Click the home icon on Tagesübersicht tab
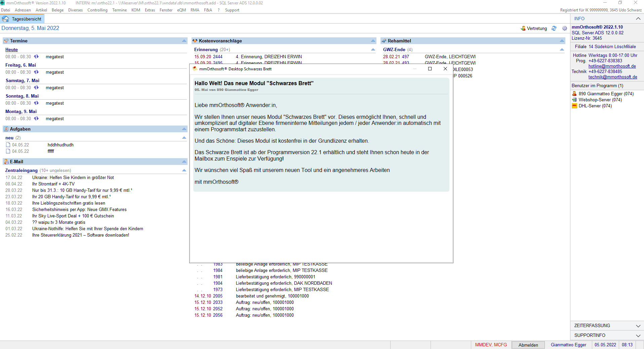The image size is (644, 349). click(x=6, y=19)
